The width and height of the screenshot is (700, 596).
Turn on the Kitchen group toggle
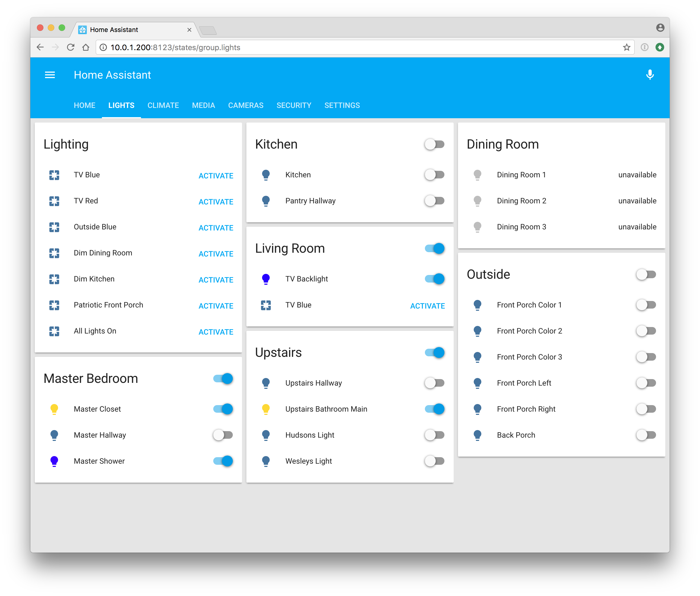tap(434, 145)
